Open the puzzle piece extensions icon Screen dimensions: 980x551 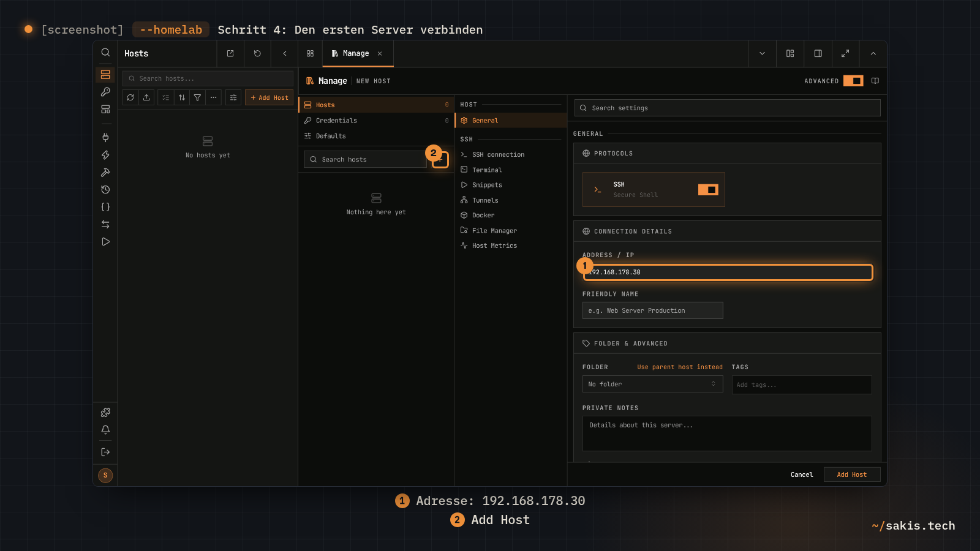(x=105, y=413)
